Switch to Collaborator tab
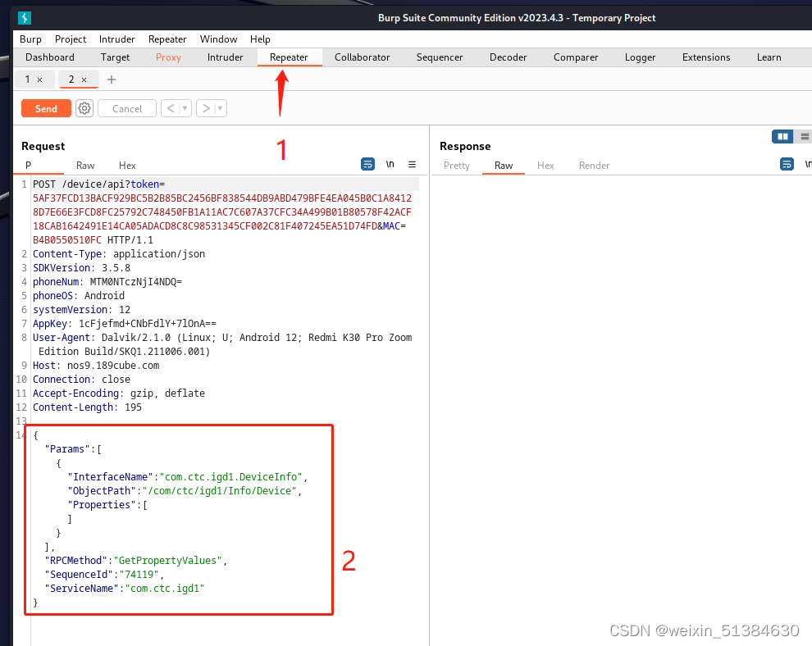 click(362, 57)
